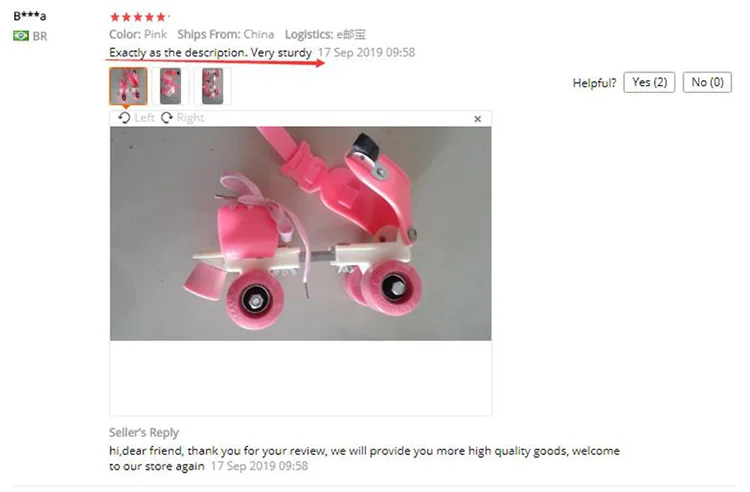This screenshot has width=750, height=492.
Task: Open the third review photo thumbnail
Action: coord(212,86)
